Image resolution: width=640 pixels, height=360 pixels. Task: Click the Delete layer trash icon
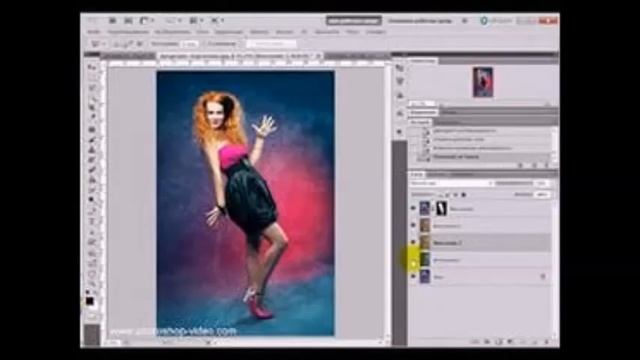click(547, 342)
